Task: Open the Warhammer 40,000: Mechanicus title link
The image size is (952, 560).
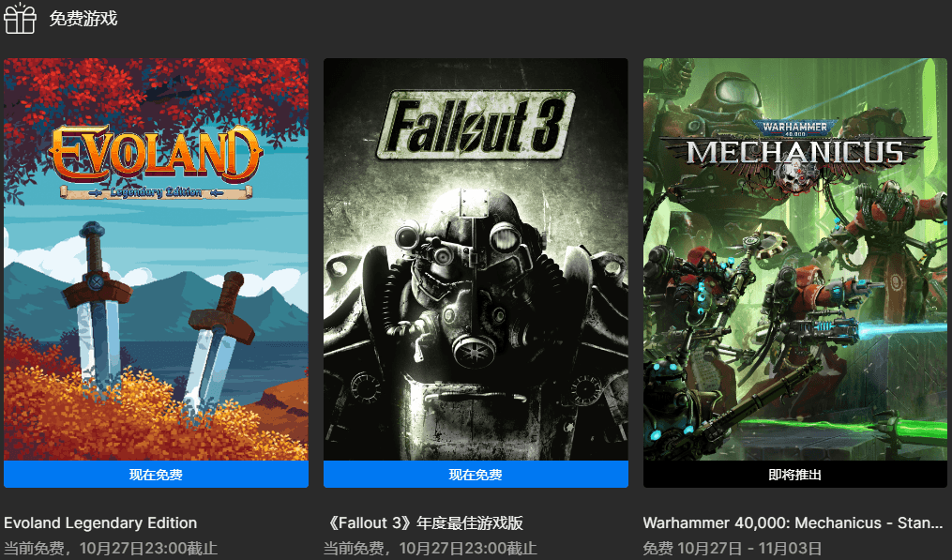Action: pos(793,523)
